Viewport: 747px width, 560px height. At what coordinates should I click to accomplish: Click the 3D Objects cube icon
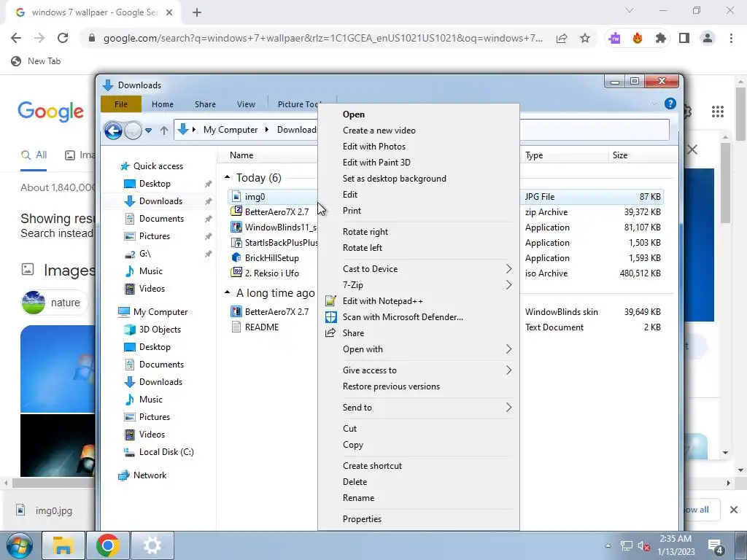pos(130,330)
